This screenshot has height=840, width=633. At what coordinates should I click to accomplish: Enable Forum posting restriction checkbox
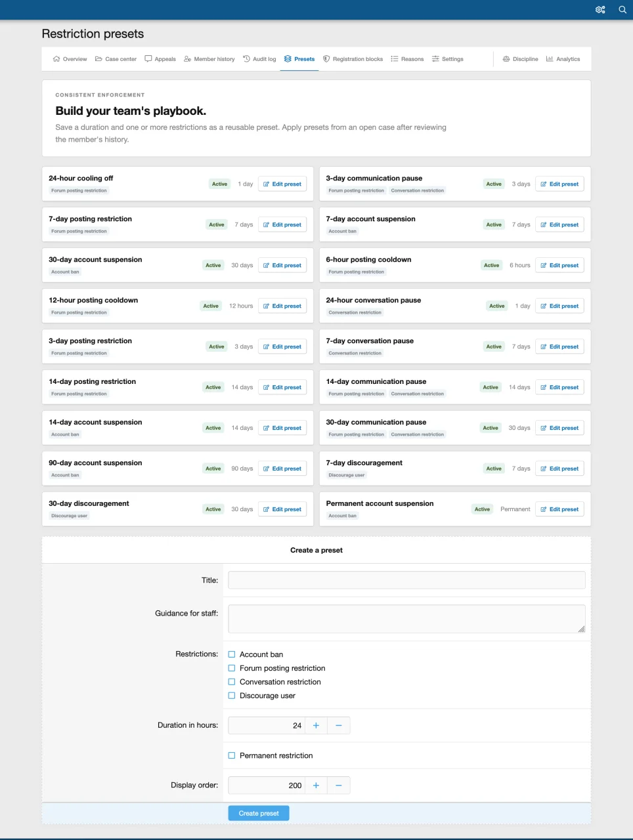pos(232,668)
